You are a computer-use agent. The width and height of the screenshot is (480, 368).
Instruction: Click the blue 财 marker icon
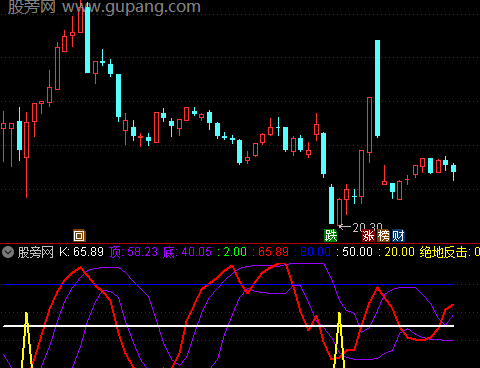[398, 236]
